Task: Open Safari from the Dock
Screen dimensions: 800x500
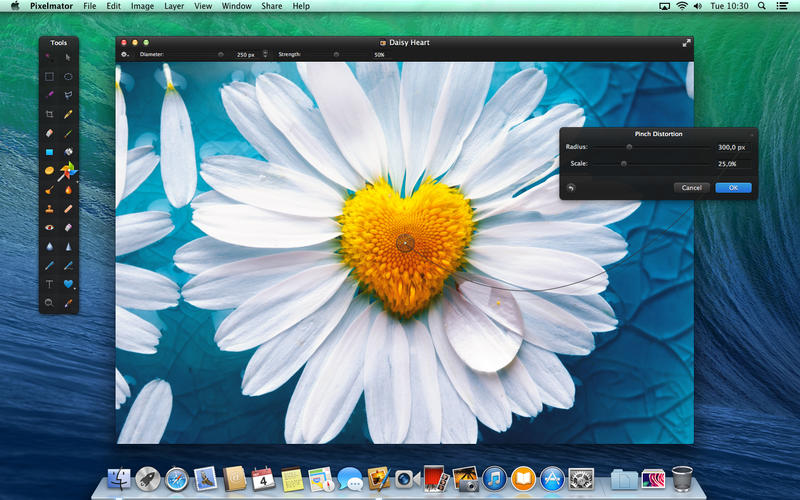Action: coord(177,479)
